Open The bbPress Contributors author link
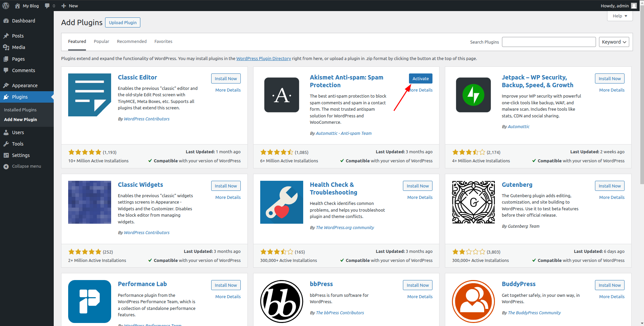Screen dimensions: 644x326 (x=340, y=313)
